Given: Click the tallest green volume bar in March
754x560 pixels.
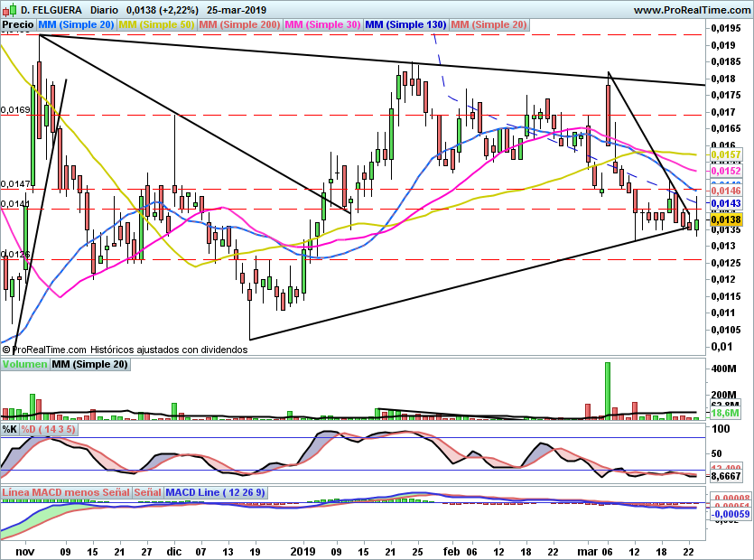Looking at the screenshot, I should point(608,391).
